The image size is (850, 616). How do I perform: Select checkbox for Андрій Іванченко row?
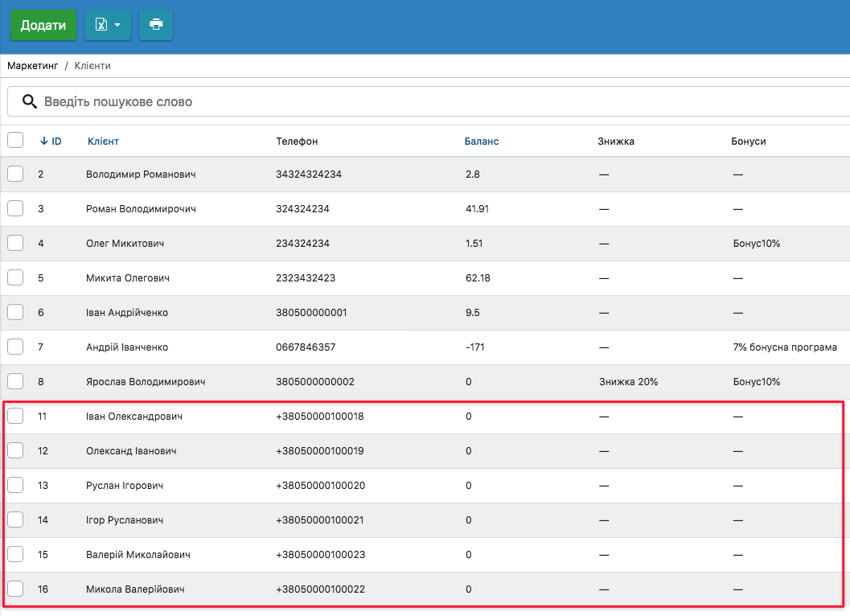(15, 347)
